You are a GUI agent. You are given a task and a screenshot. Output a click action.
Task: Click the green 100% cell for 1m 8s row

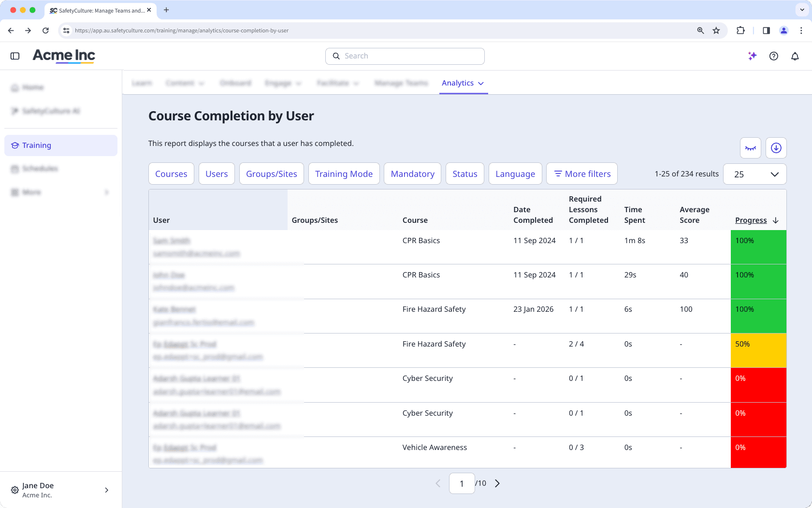(758, 247)
